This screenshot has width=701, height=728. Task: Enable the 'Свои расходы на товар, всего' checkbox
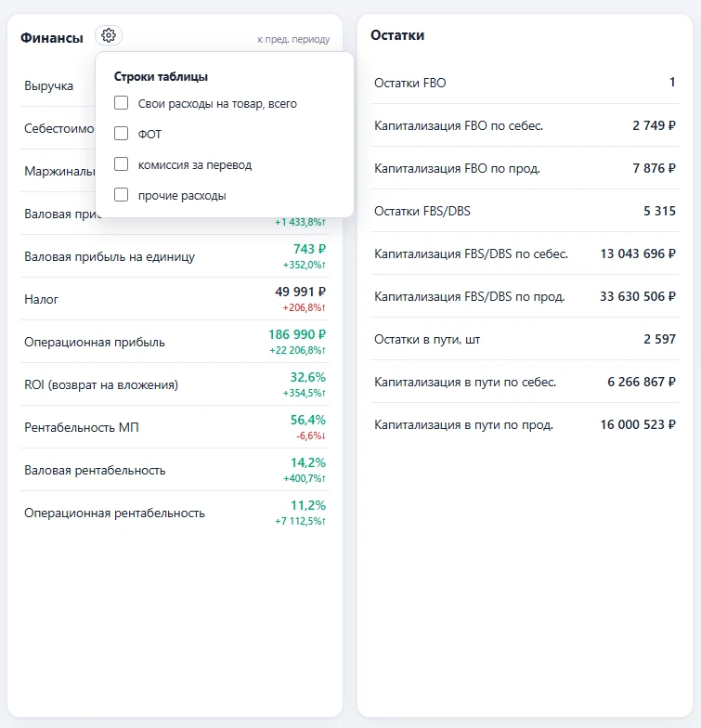pos(121,102)
